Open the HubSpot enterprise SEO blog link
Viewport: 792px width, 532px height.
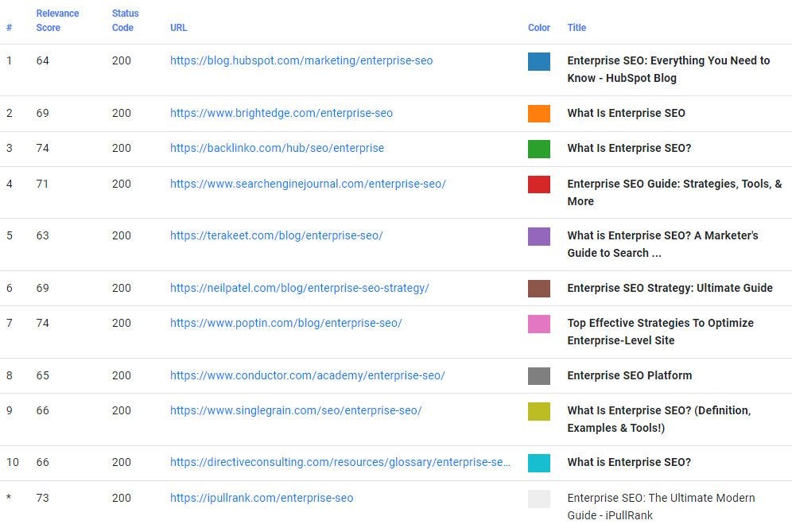301,60
